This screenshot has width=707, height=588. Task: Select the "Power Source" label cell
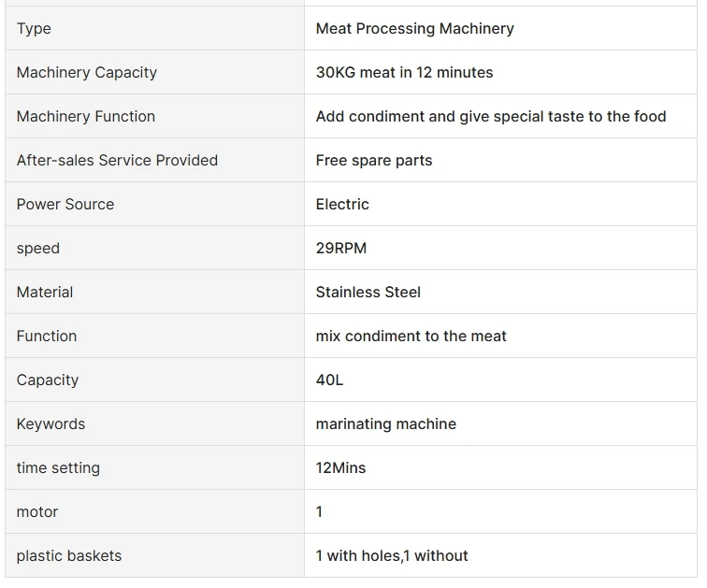65,205
